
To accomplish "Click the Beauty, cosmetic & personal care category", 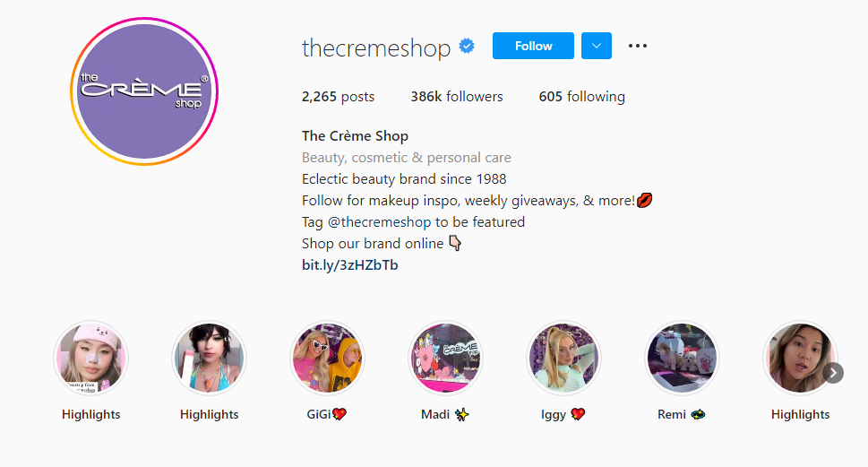I will (407, 158).
